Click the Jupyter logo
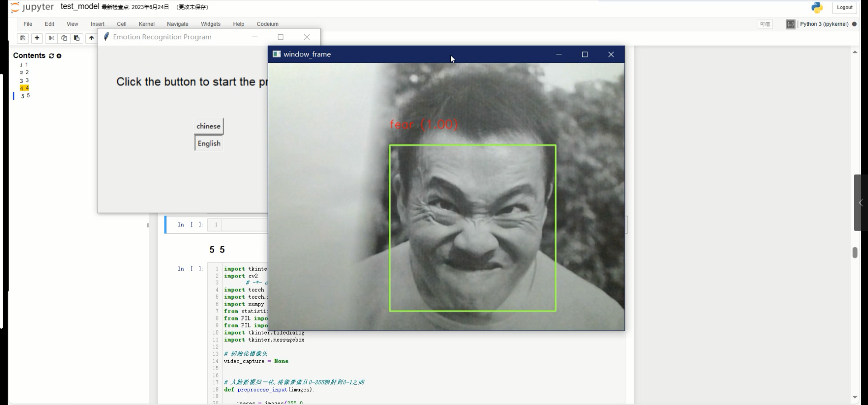868x405 pixels. click(x=32, y=7)
